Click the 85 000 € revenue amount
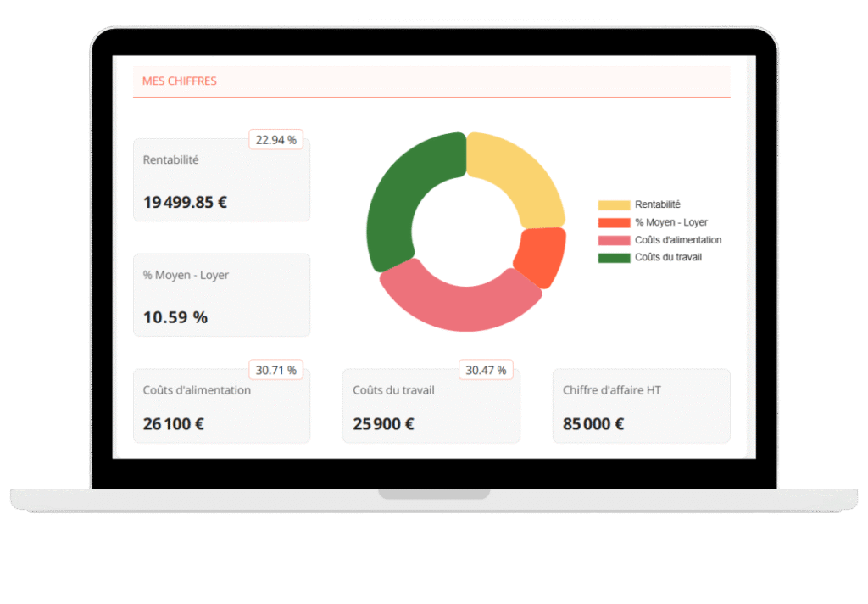The height and width of the screenshot is (604, 868). click(x=593, y=424)
